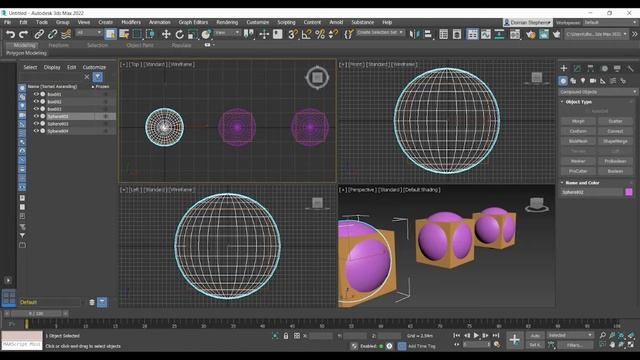Toggle the Scene Explorer filter funnel button

98,77
